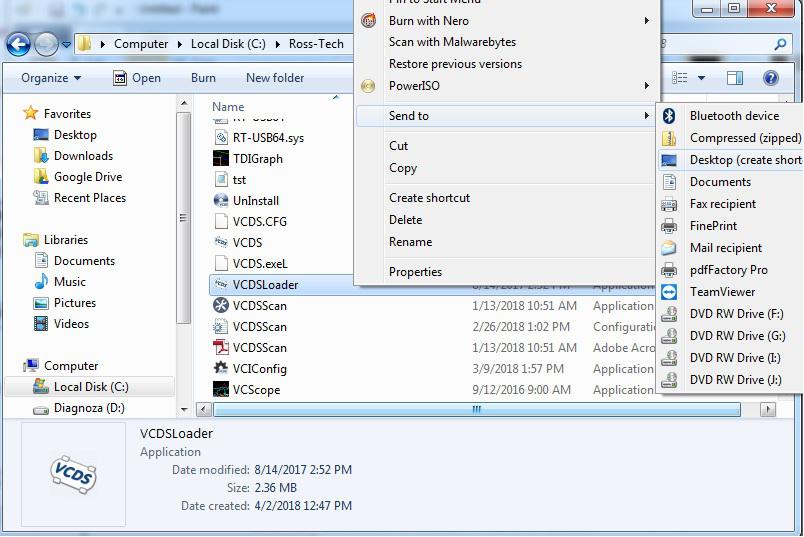
Task: Select the VCDSScan configuration settings file
Action: pos(220,327)
